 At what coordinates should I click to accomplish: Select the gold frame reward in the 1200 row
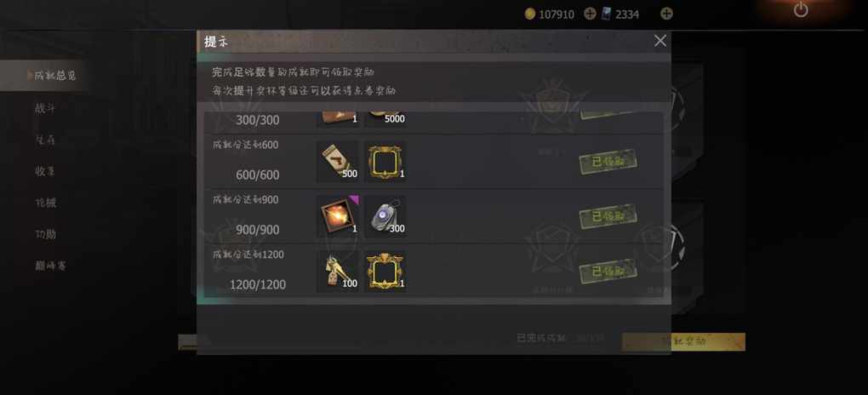pos(385,272)
